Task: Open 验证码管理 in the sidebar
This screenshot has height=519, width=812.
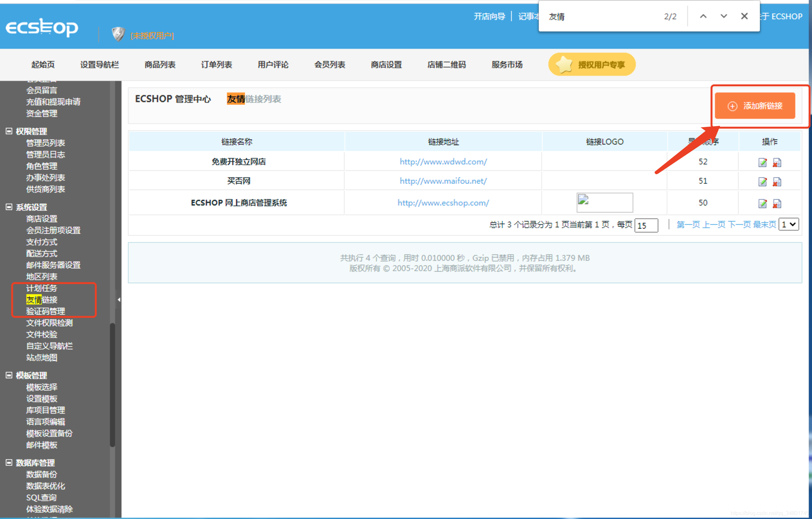Action: pos(46,311)
